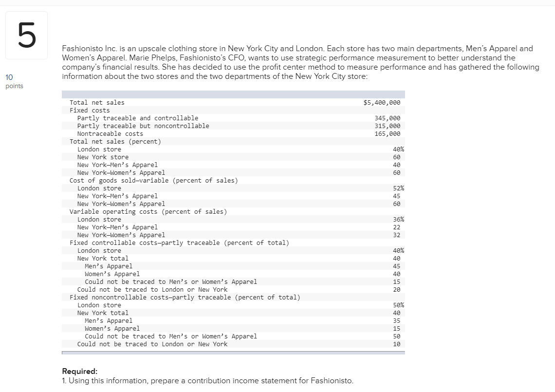
Task: Click the question number 5 box
Action: (x=27, y=35)
